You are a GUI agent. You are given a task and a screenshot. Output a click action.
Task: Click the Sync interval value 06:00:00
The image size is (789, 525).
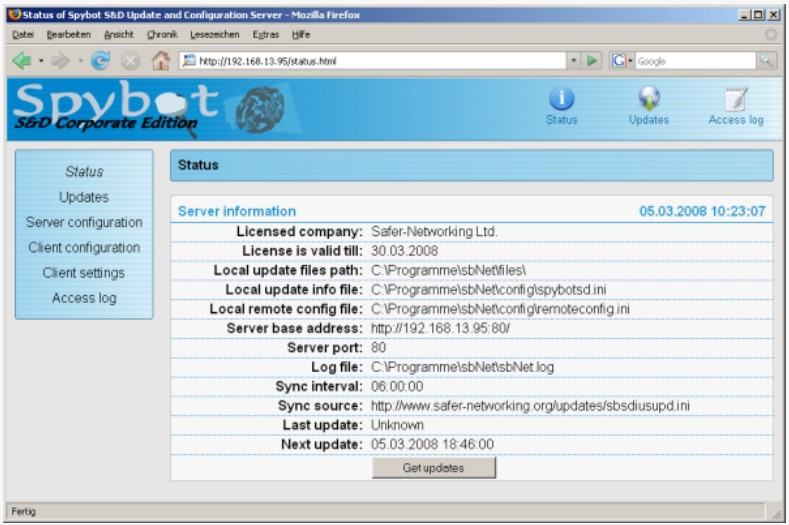coord(397,387)
